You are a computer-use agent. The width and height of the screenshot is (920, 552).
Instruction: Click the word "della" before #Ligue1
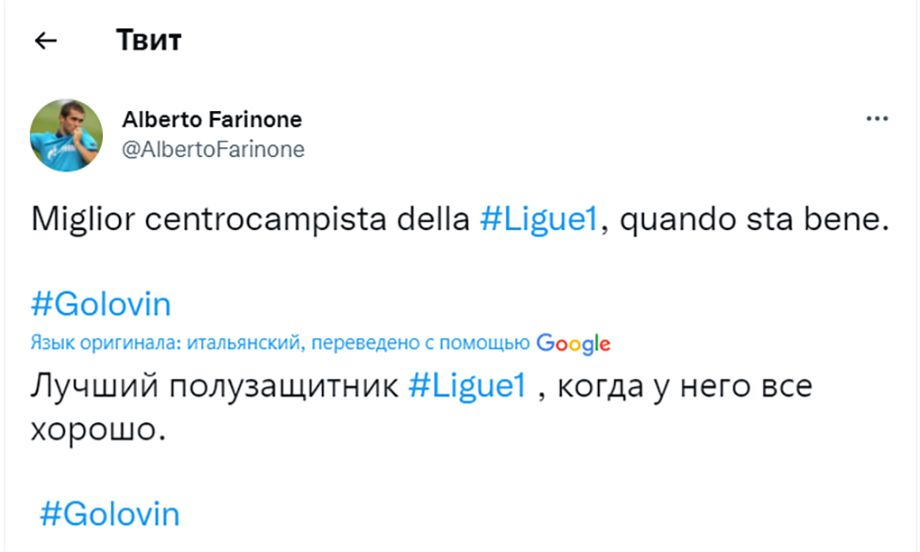pos(433,219)
